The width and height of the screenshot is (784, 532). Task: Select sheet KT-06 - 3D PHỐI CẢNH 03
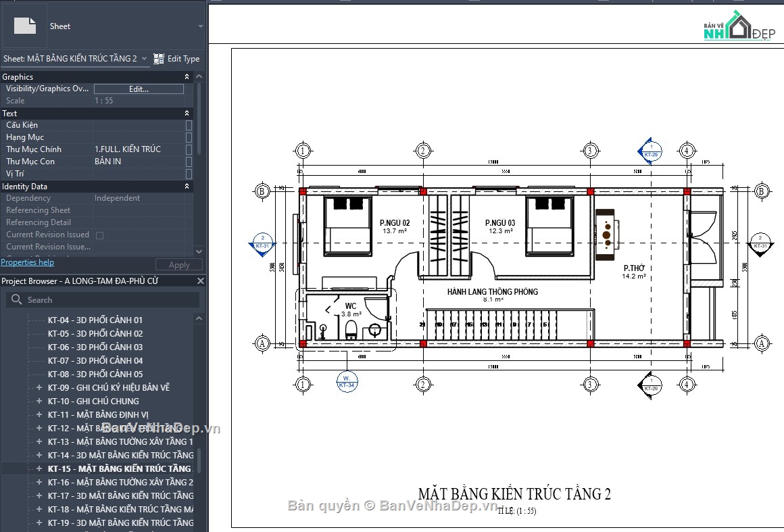[95, 347]
